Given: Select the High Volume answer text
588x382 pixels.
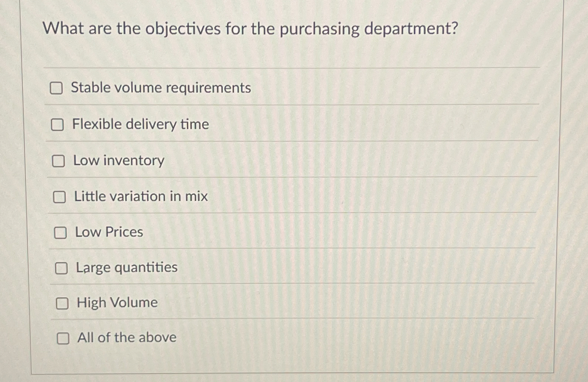Looking at the screenshot, I should (117, 302).
